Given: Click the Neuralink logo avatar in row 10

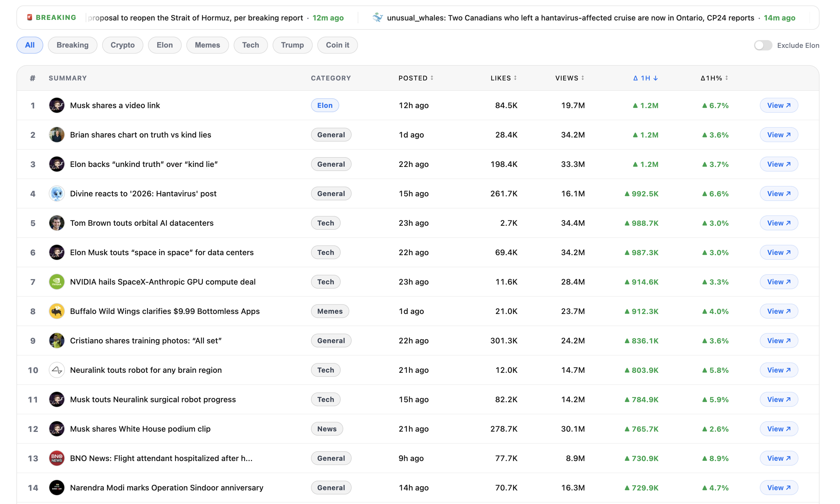Looking at the screenshot, I should [x=57, y=370].
